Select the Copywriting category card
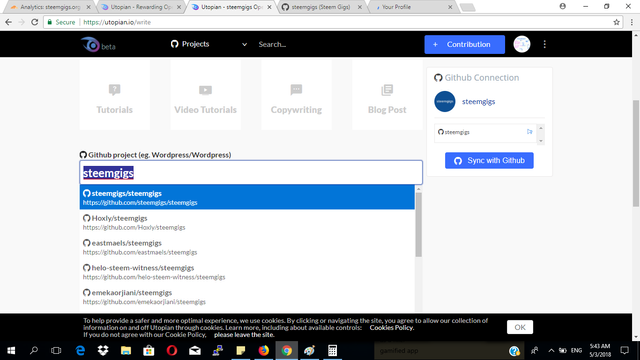Image resolution: width=640 pixels, height=360 pixels. [x=296, y=96]
